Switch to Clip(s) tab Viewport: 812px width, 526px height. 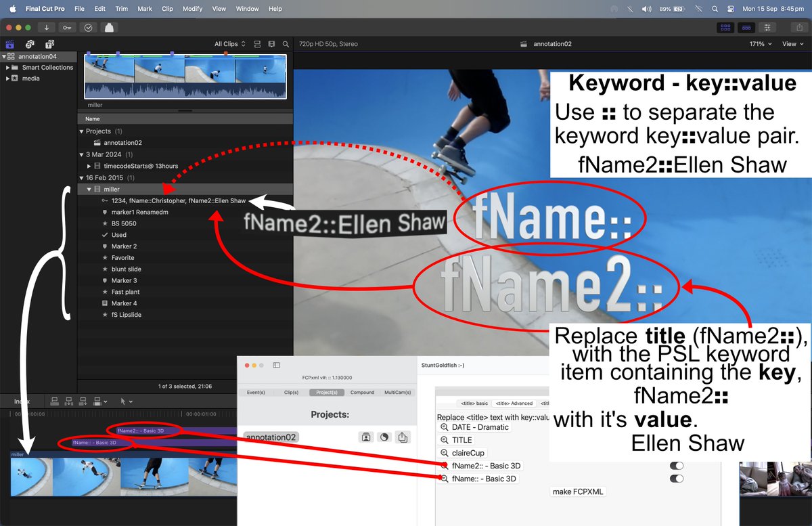(x=292, y=393)
